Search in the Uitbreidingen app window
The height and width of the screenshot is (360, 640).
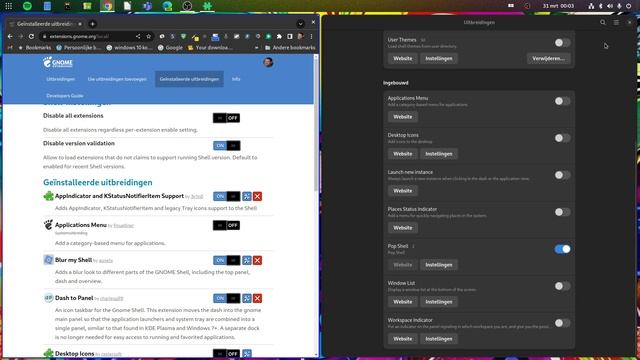(603, 22)
